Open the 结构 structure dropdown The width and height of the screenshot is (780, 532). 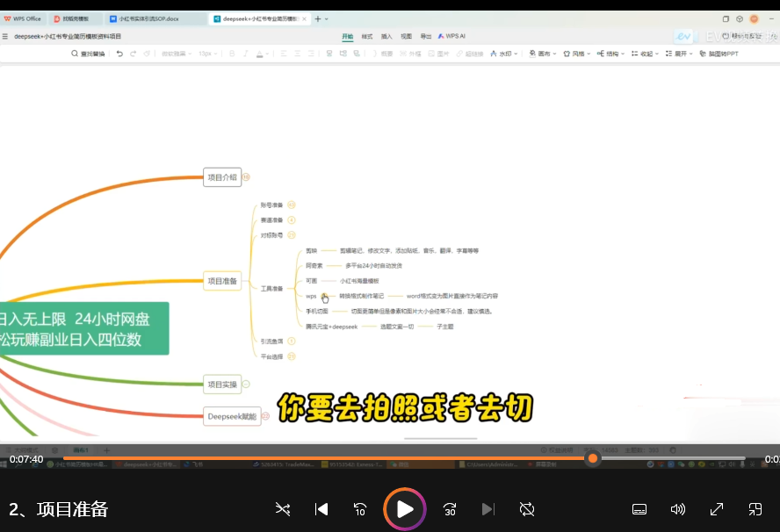(x=610, y=54)
